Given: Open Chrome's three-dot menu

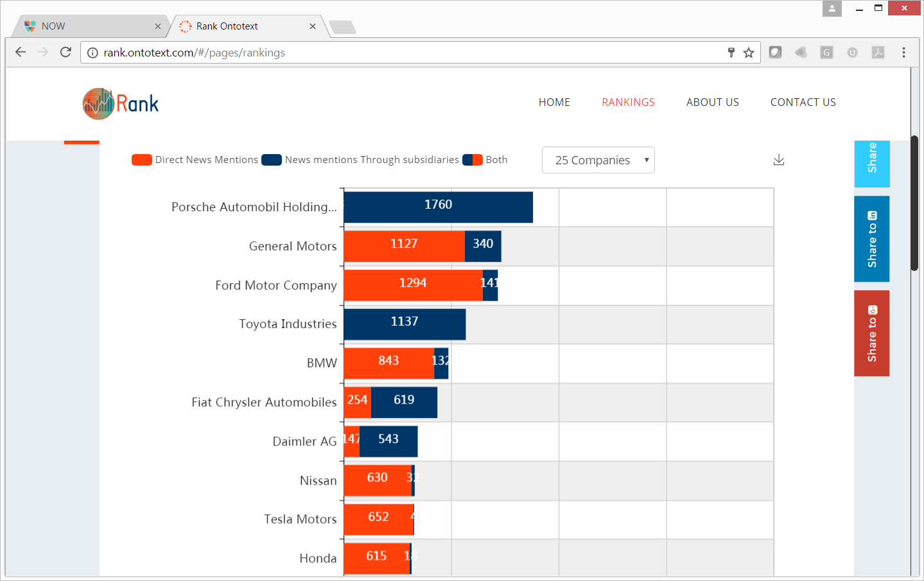Looking at the screenshot, I should pos(903,53).
